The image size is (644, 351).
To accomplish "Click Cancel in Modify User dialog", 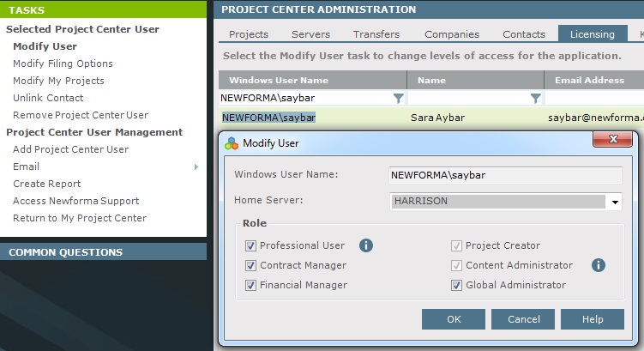I will [x=523, y=319].
